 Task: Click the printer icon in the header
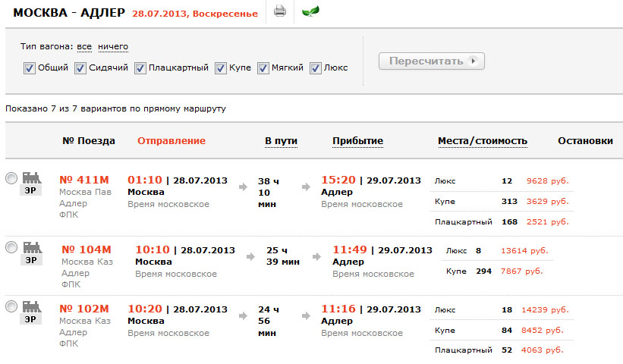280,11
